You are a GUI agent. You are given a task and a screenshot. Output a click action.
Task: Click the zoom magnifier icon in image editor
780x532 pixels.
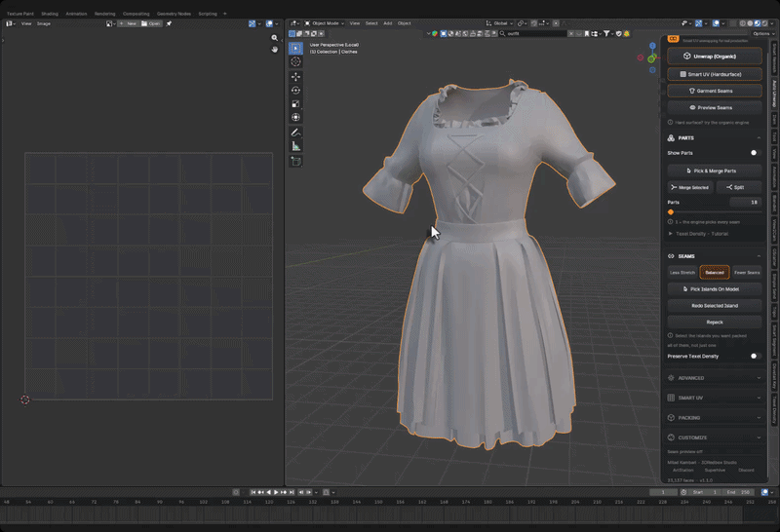click(x=275, y=38)
